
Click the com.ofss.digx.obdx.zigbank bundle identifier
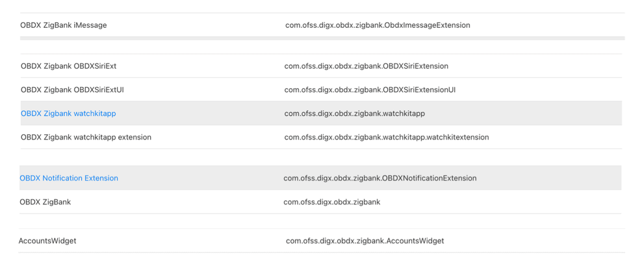pos(331,202)
